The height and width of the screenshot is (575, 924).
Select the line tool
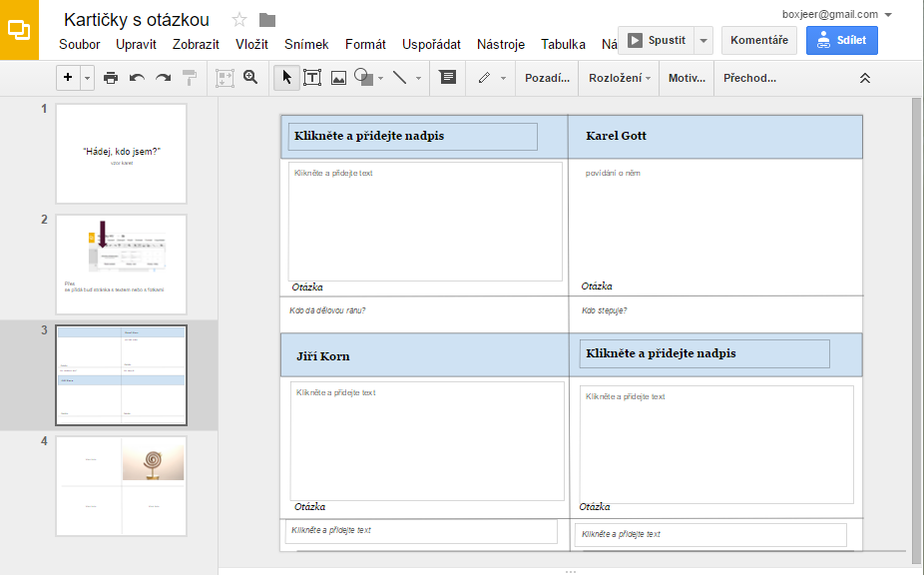click(x=399, y=77)
